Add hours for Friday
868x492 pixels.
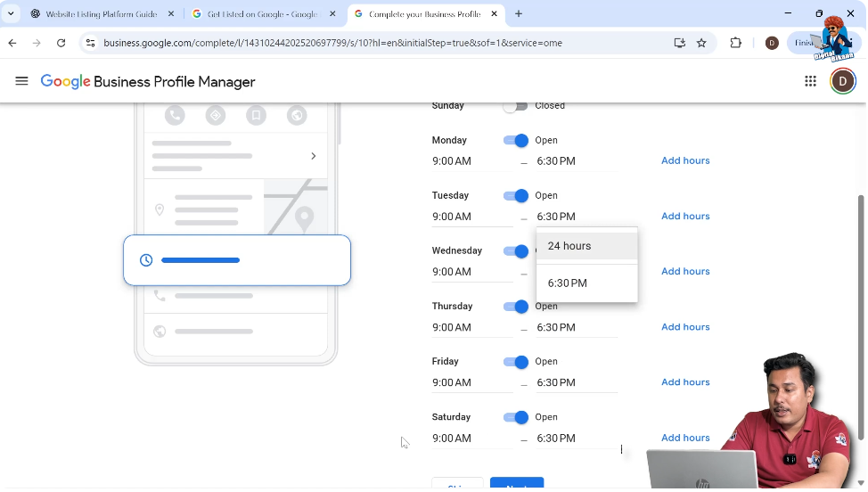(685, 381)
